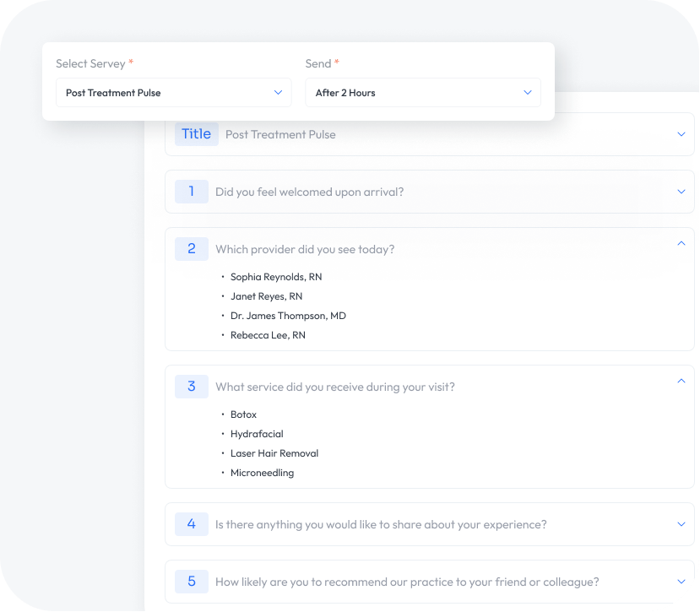
Task: Collapse question 3 service list
Action: click(x=681, y=381)
